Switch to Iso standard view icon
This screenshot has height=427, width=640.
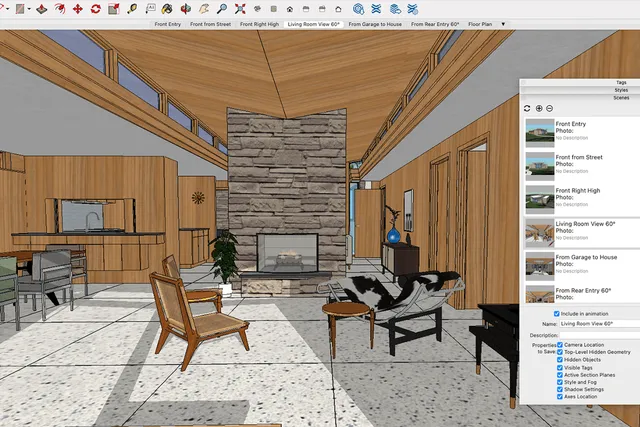point(257,9)
